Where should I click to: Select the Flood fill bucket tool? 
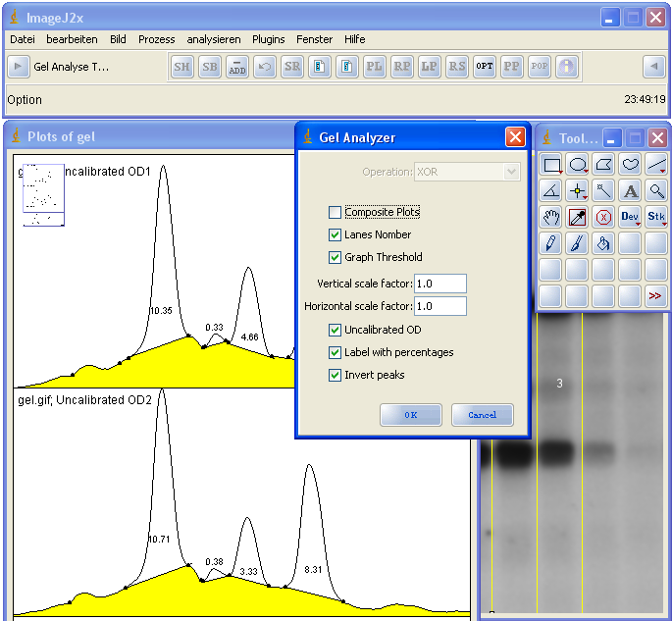[x=604, y=243]
